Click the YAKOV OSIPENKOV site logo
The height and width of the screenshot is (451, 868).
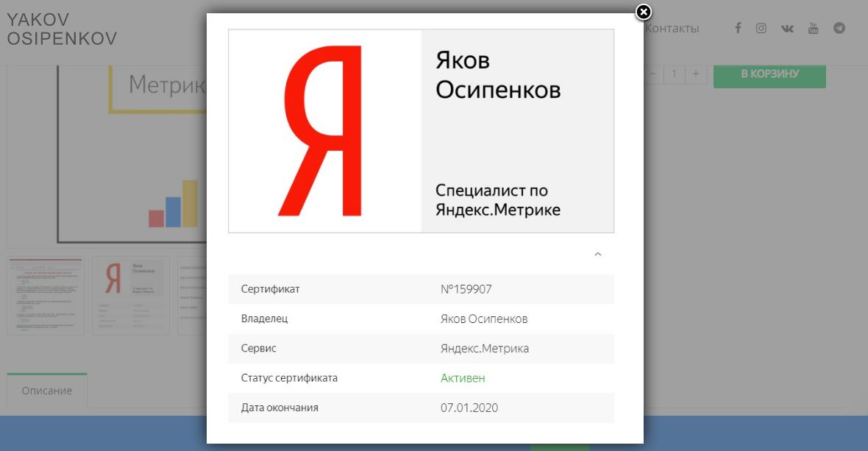coord(62,29)
